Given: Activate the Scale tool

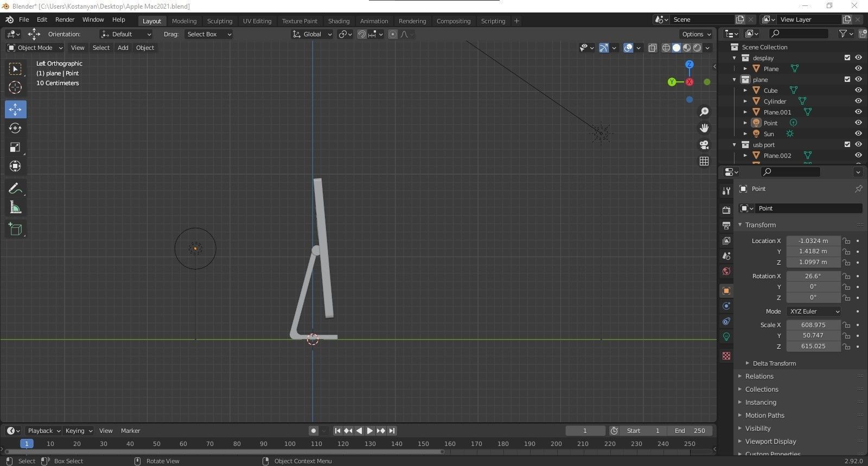Looking at the screenshot, I should point(15,147).
